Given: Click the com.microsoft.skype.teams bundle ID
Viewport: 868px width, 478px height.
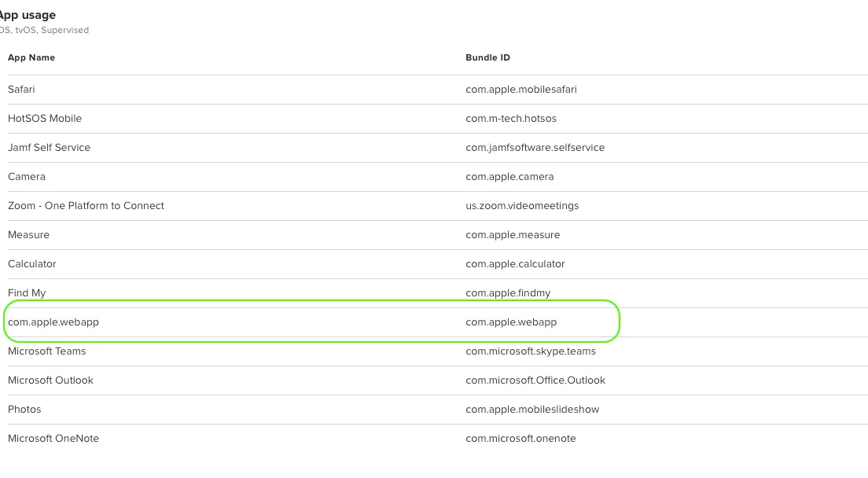Looking at the screenshot, I should 531,351.
